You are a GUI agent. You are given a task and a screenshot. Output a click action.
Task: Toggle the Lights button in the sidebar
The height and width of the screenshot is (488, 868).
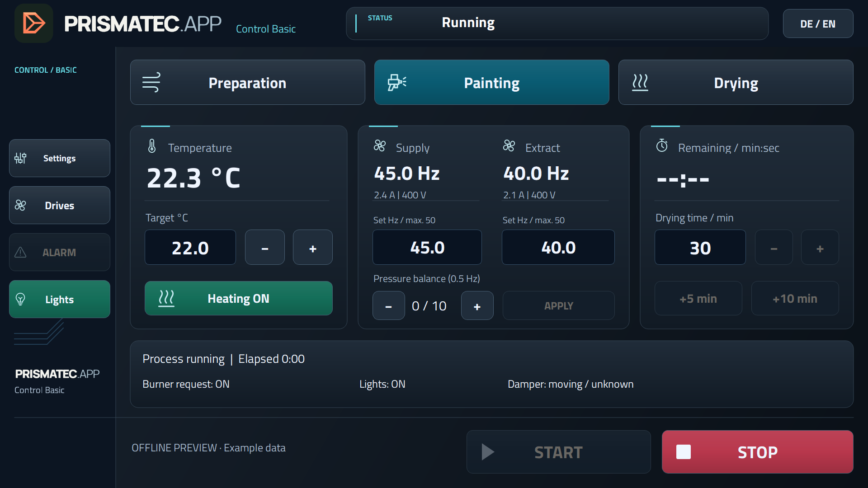[60, 299]
